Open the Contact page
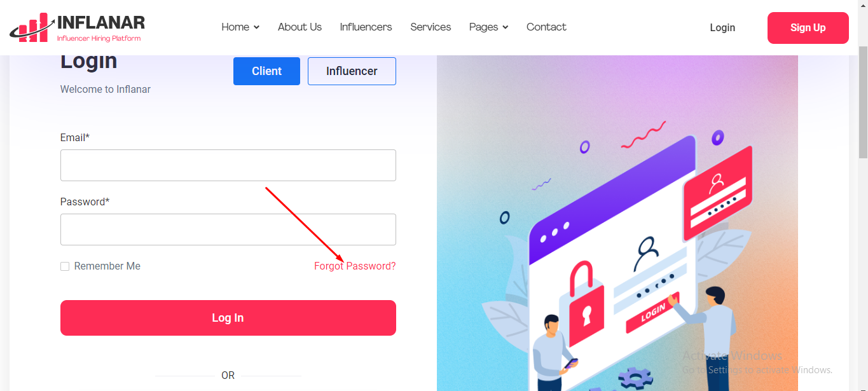Viewport: 868px width, 391px height. pyautogui.click(x=546, y=27)
